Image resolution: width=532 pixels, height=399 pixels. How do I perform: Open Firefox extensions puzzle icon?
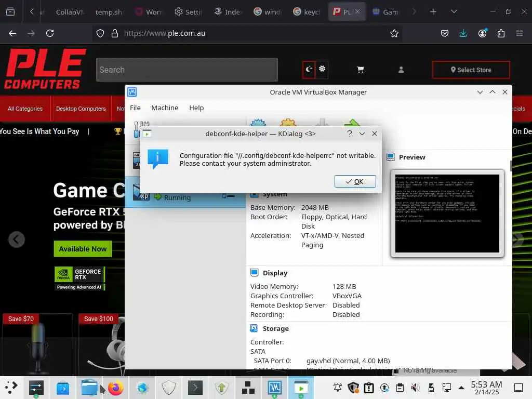[501, 33]
